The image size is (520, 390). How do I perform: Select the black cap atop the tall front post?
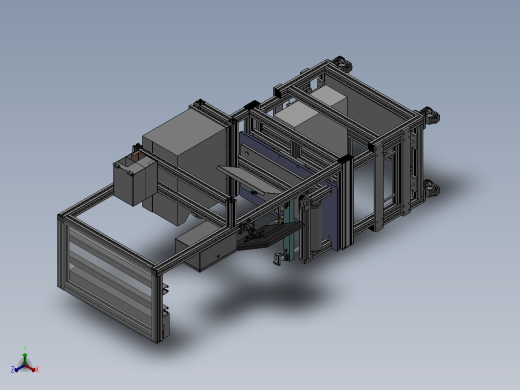[x=345, y=158]
